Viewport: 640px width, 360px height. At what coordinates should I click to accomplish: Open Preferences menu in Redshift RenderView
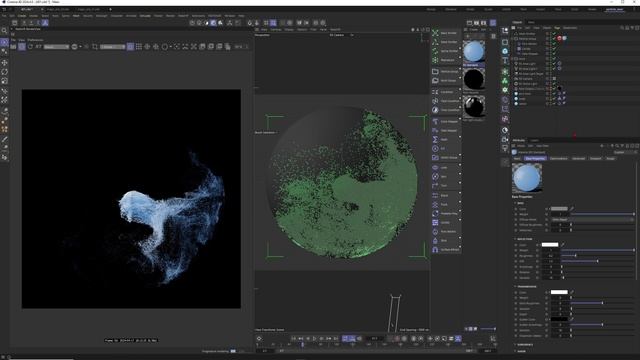pos(35,40)
